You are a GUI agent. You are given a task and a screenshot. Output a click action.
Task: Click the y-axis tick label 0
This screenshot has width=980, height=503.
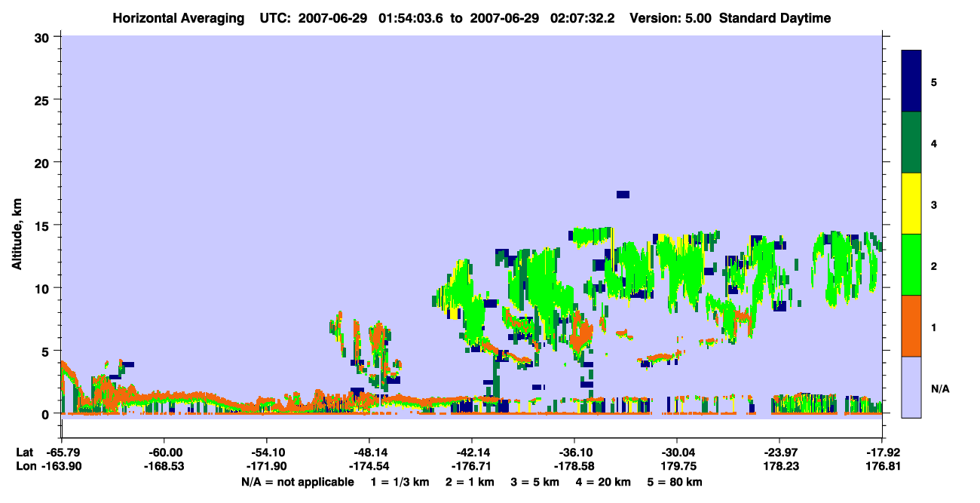(x=45, y=414)
